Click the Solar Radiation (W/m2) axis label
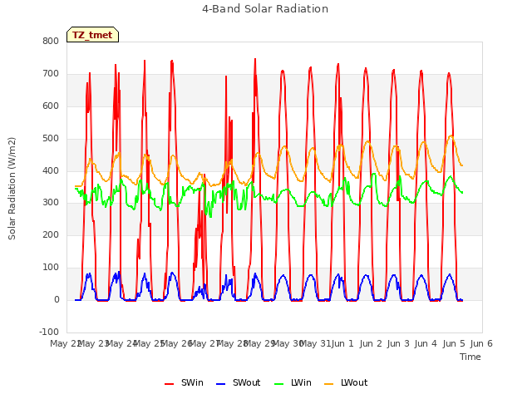Image resolution: width=532 pixels, height=399 pixels. [12, 189]
